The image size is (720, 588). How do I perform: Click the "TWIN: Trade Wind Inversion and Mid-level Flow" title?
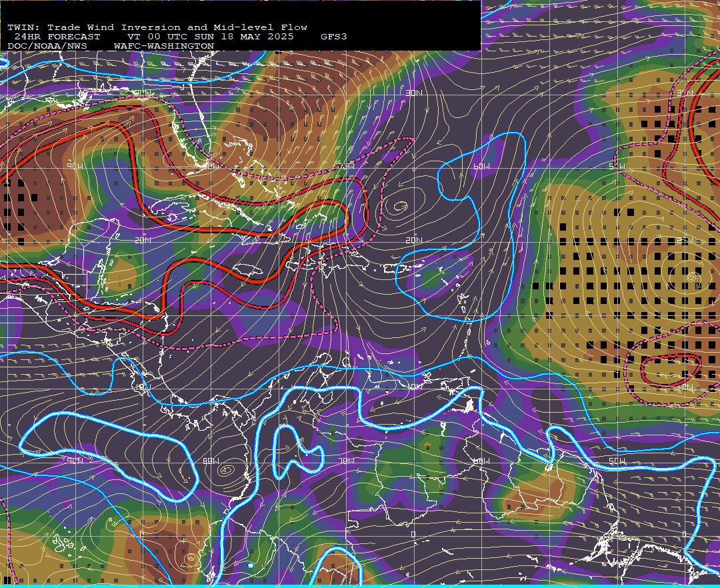point(157,27)
